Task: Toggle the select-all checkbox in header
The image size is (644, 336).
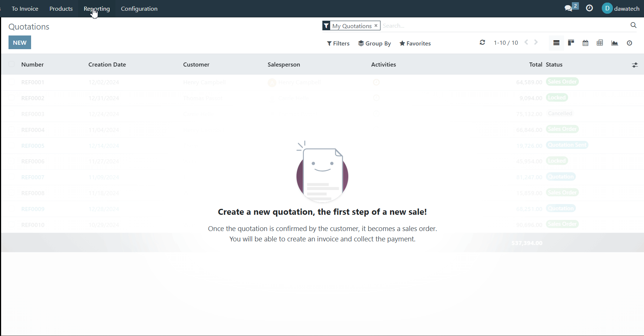Action: pos(11,64)
